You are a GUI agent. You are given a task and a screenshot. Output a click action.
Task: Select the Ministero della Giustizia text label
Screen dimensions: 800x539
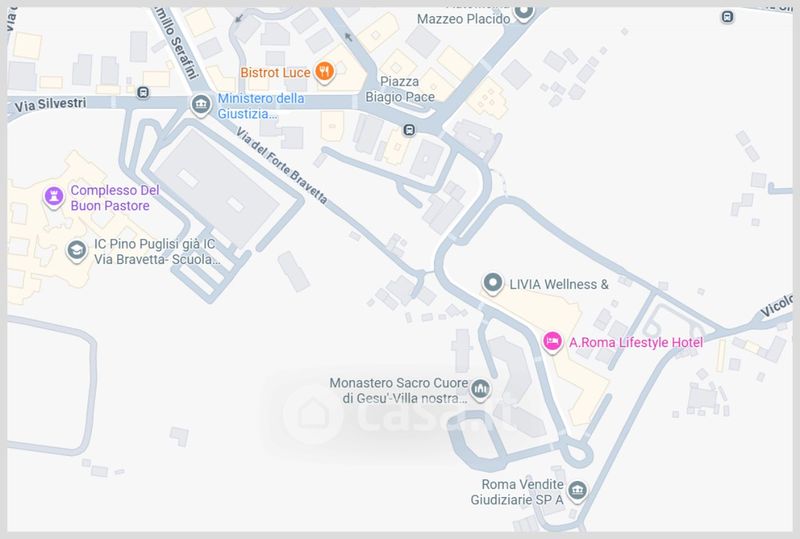(261, 106)
